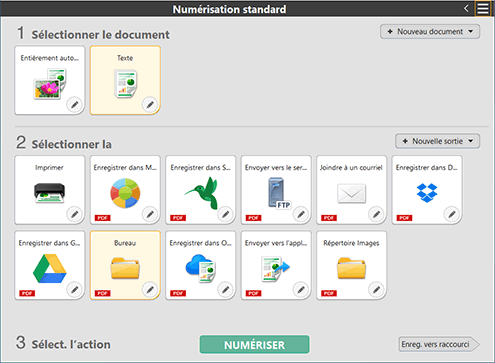Expand the Nouveau document dropdown
Screen dimensions: 495x363
click(430, 32)
